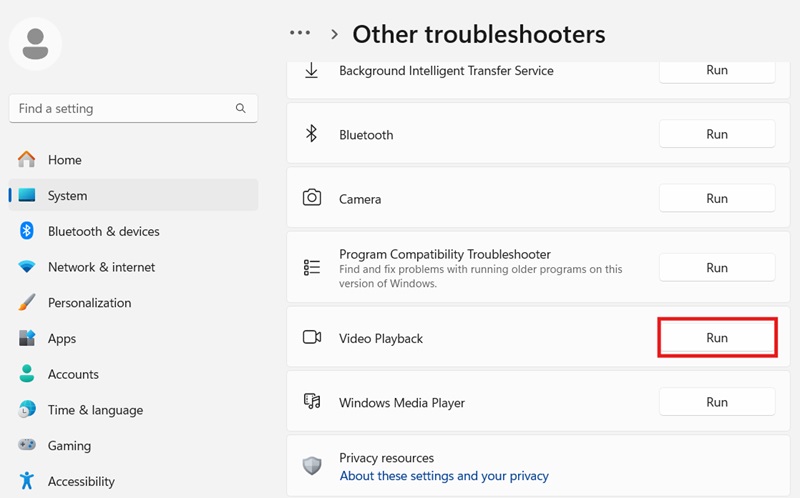
Task: Click the Network & internet wifi icon
Action: coord(27,267)
